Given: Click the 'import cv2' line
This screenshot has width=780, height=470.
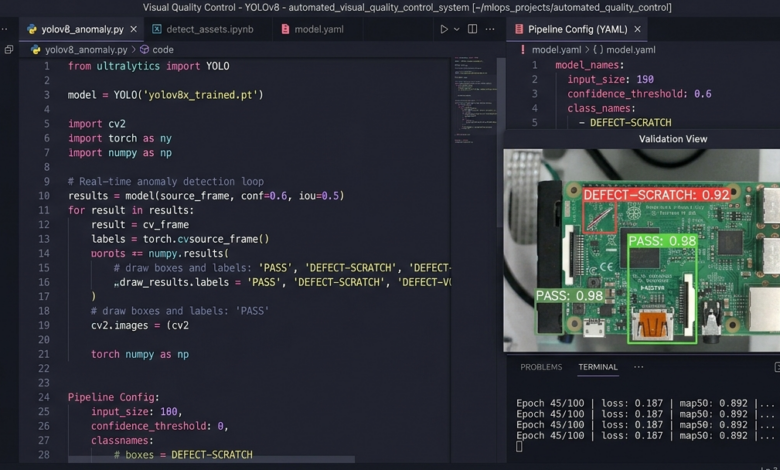Looking at the screenshot, I should (97, 124).
